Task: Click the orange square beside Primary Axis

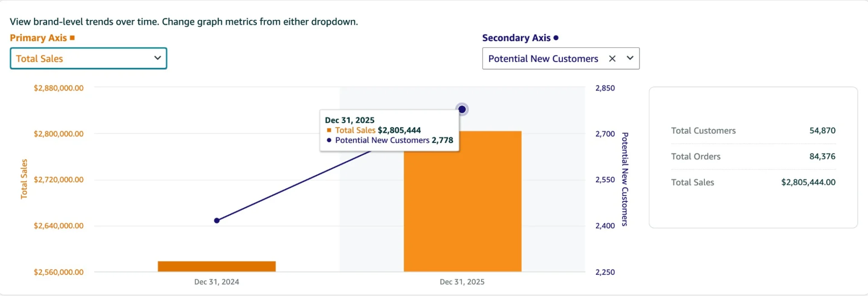Action: tap(72, 38)
